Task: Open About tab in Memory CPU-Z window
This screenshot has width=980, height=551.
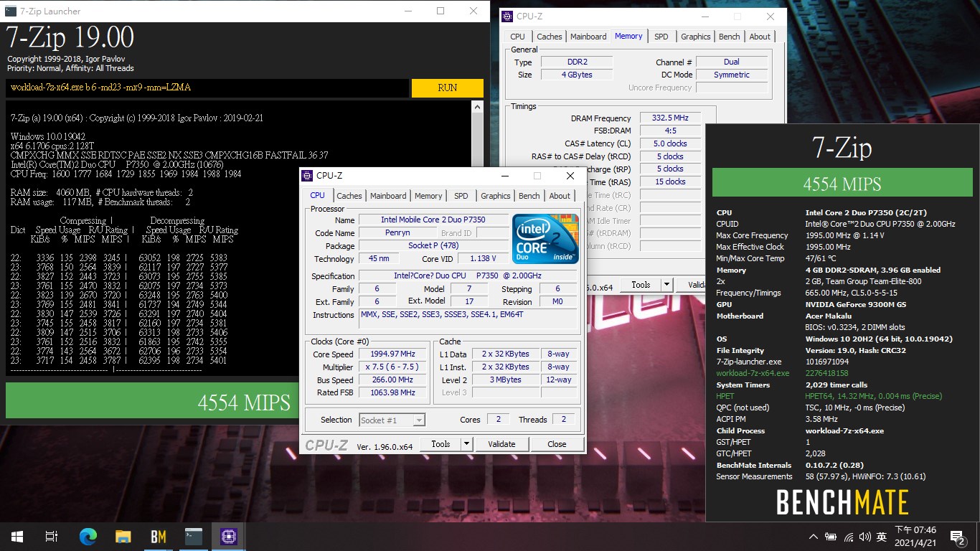Action: (760, 37)
